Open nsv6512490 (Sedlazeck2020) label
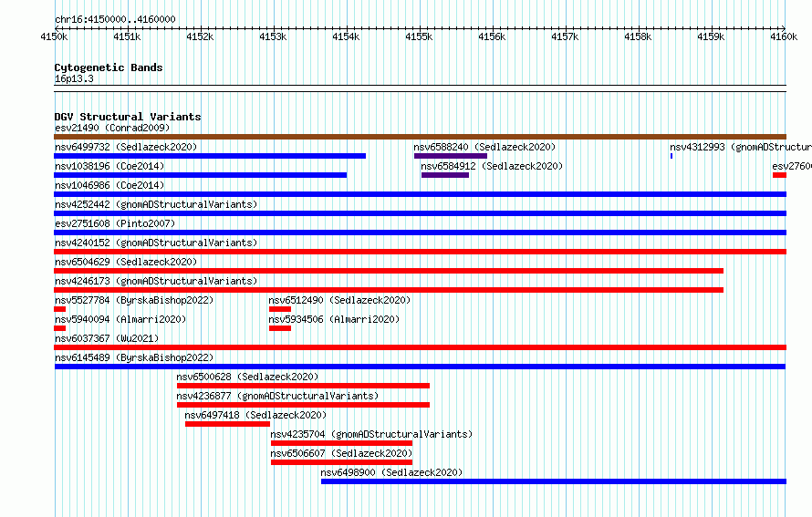Screen dimensions: 812x517 click(339, 300)
